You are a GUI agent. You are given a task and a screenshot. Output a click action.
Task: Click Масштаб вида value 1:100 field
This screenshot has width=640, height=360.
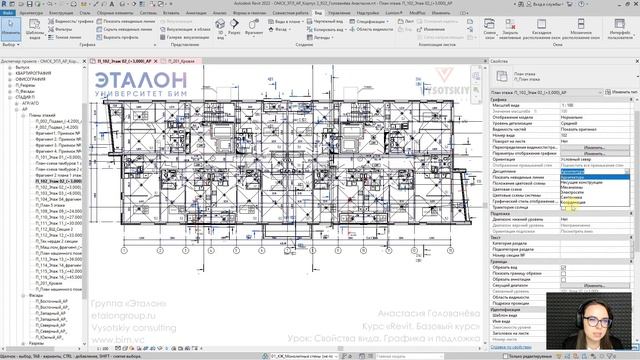coord(595,105)
